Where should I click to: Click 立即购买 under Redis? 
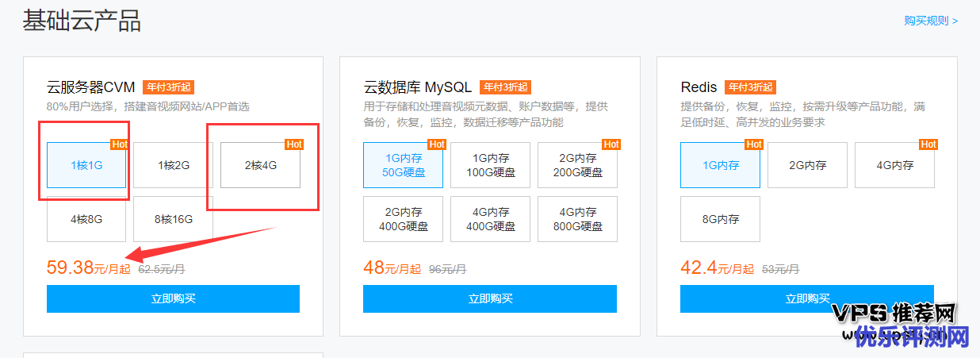click(x=807, y=298)
